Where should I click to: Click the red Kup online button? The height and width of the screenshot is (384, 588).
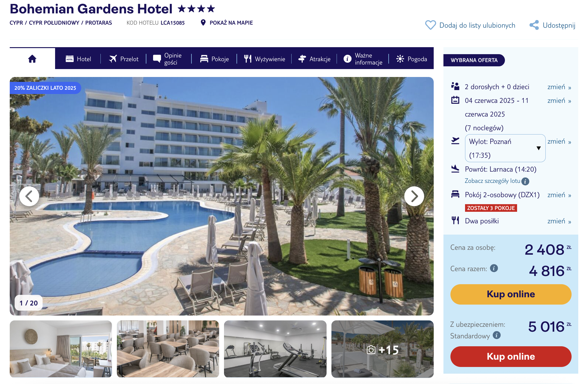pyautogui.click(x=511, y=357)
